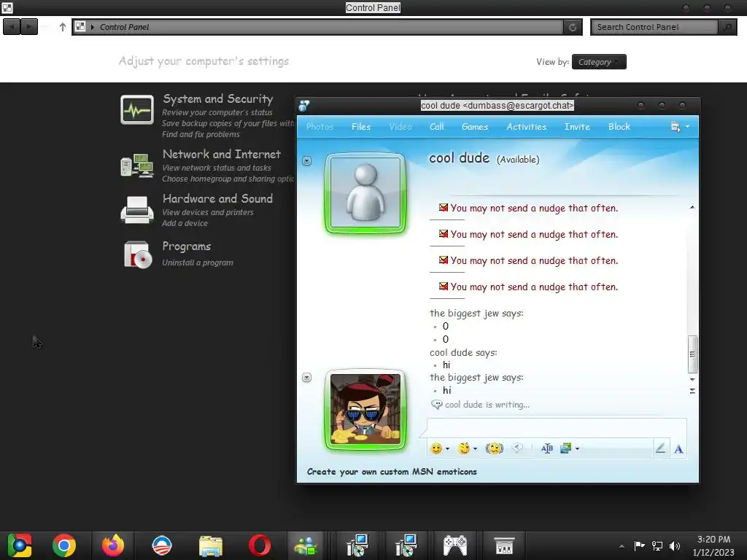The height and width of the screenshot is (560, 747).
Task: Open the Network and Internet computers icon
Action: (x=136, y=166)
